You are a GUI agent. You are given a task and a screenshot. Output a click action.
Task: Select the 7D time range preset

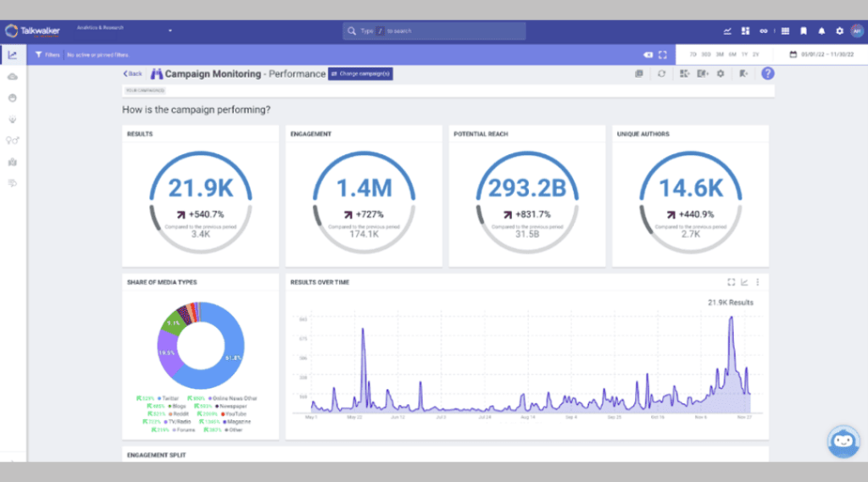point(693,54)
